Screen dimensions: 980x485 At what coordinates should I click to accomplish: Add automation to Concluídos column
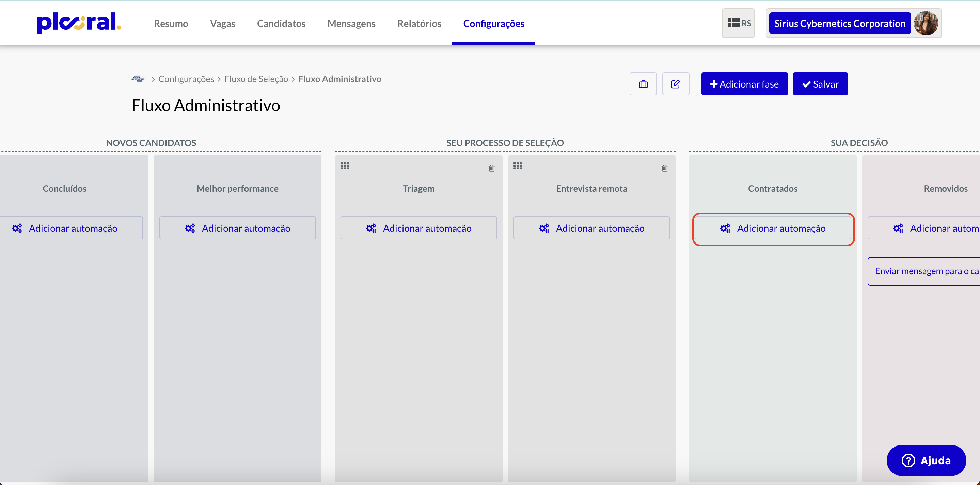[71, 228]
